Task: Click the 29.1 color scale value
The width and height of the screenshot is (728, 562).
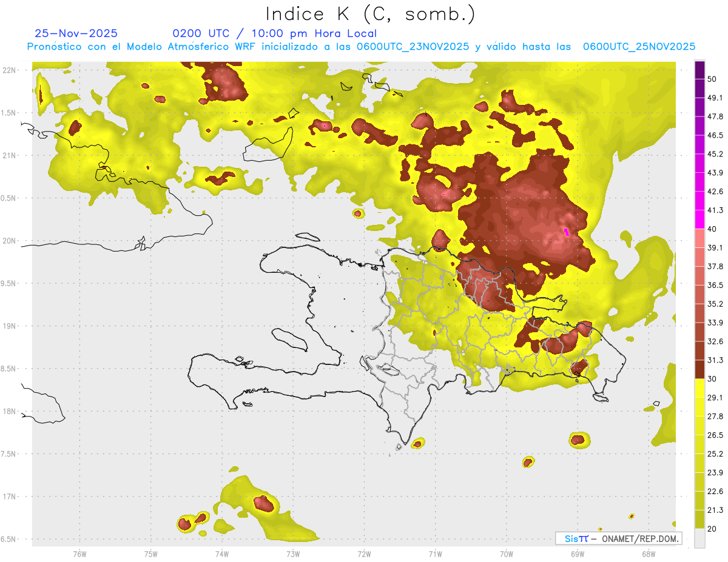Action: pos(715,398)
